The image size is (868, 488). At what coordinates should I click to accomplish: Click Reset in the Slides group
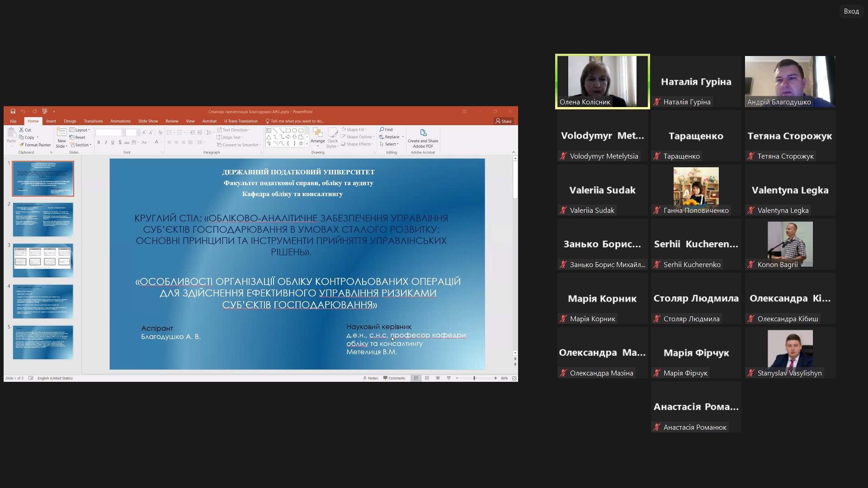pos(77,137)
